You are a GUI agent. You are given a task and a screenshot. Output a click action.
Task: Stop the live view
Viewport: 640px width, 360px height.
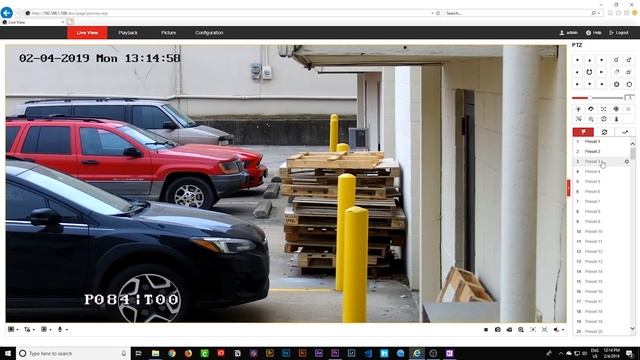486,329
